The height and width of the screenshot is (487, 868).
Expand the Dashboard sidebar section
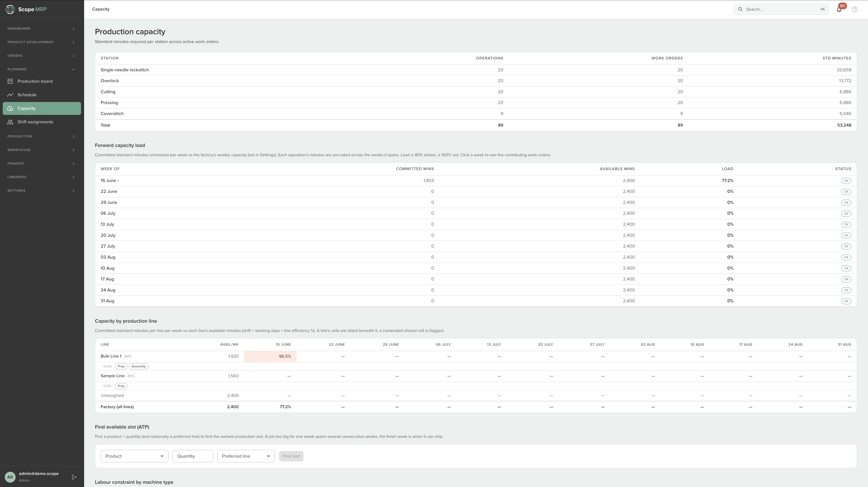click(42, 29)
